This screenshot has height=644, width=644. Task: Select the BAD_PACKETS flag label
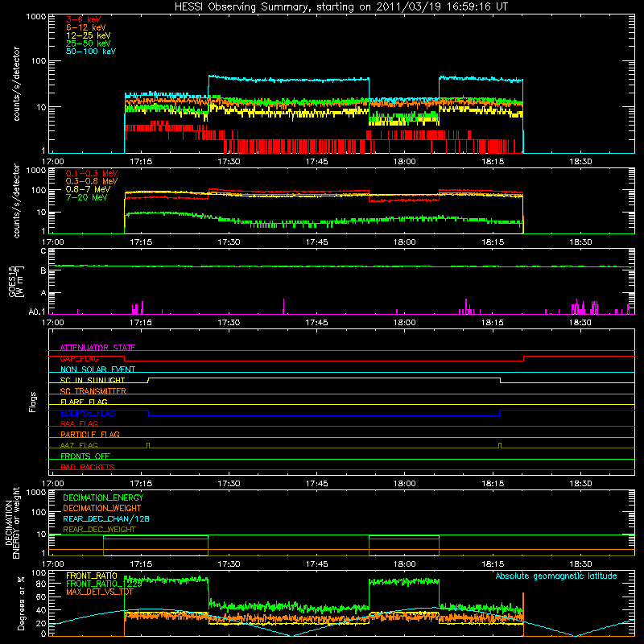88,467
